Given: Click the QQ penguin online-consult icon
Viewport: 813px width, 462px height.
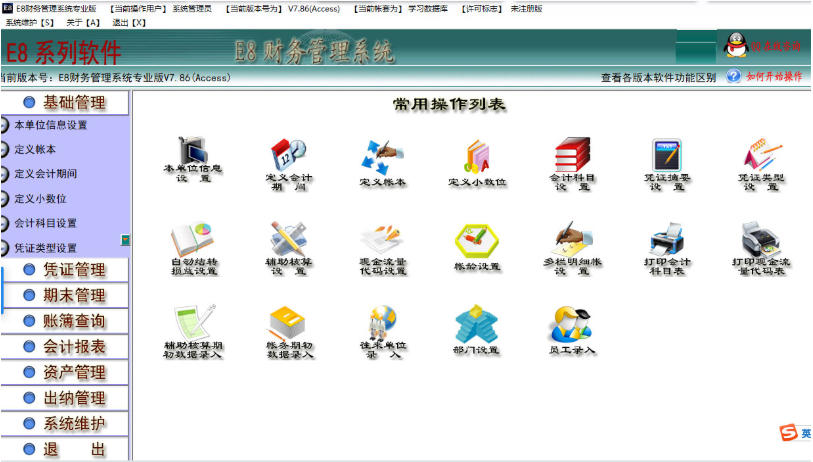Looking at the screenshot, I should [x=736, y=45].
